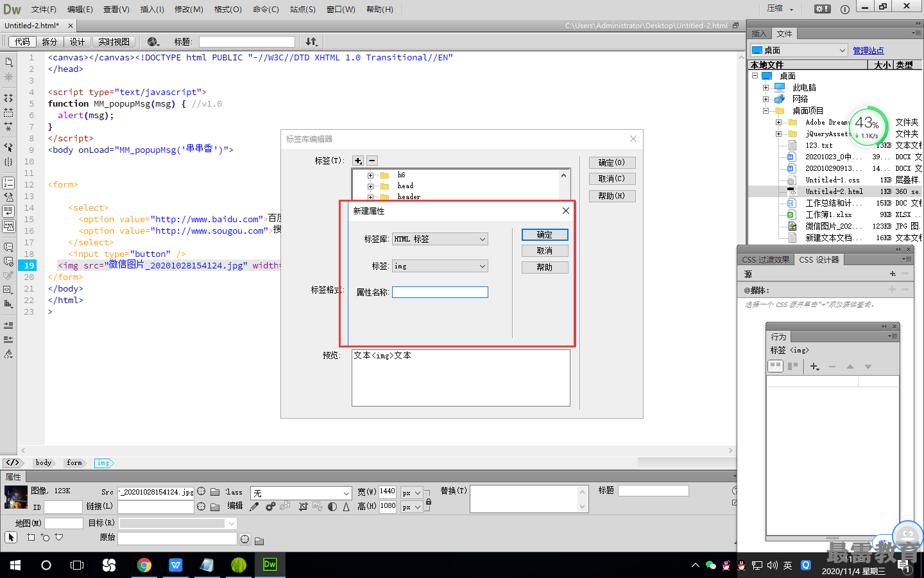The height and width of the screenshot is (578, 924).
Task: Open the 文件(F) menu
Action: (44, 9)
